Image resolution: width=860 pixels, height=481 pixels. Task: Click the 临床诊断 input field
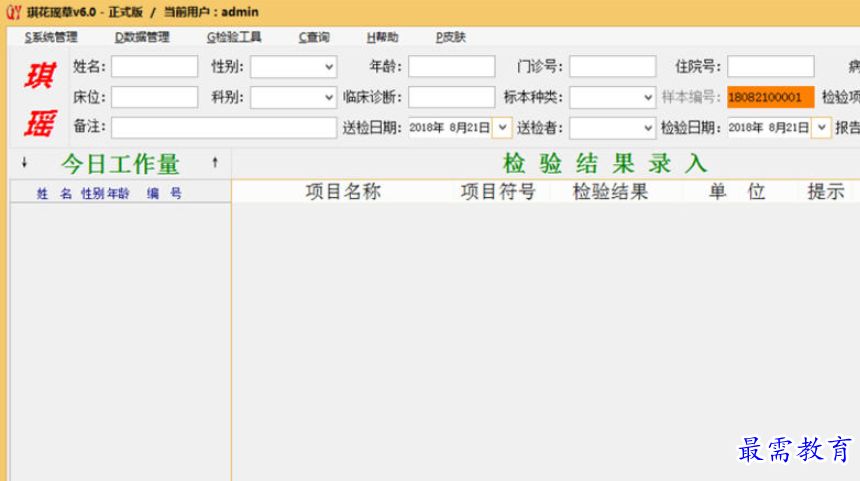[x=451, y=97]
